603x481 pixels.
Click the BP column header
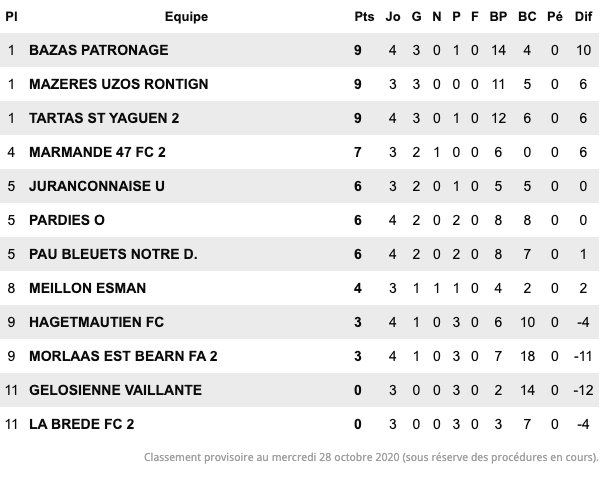pos(498,17)
